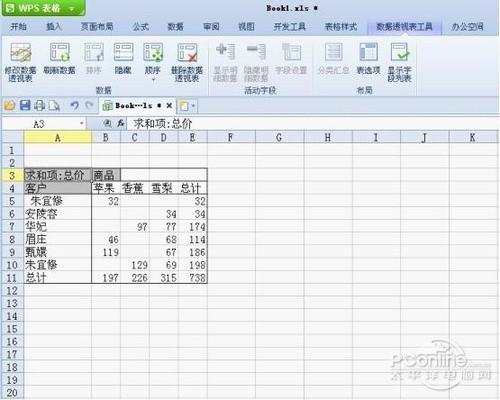Select column F header

[231, 137]
